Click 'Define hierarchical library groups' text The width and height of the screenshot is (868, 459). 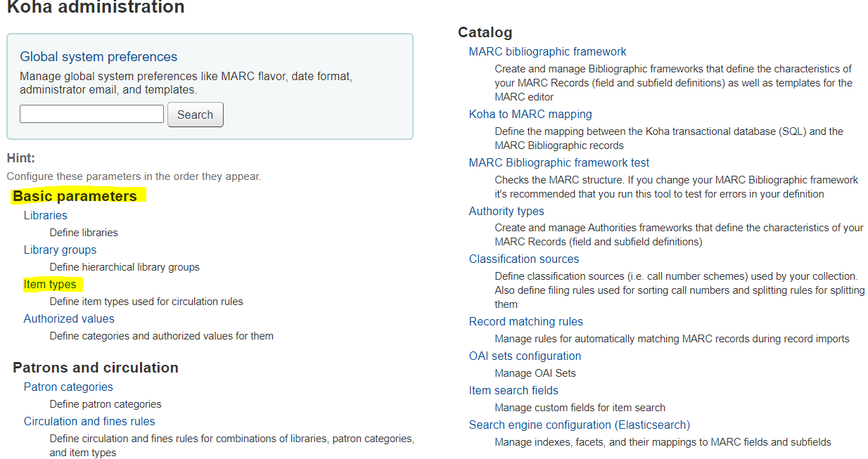coord(125,267)
